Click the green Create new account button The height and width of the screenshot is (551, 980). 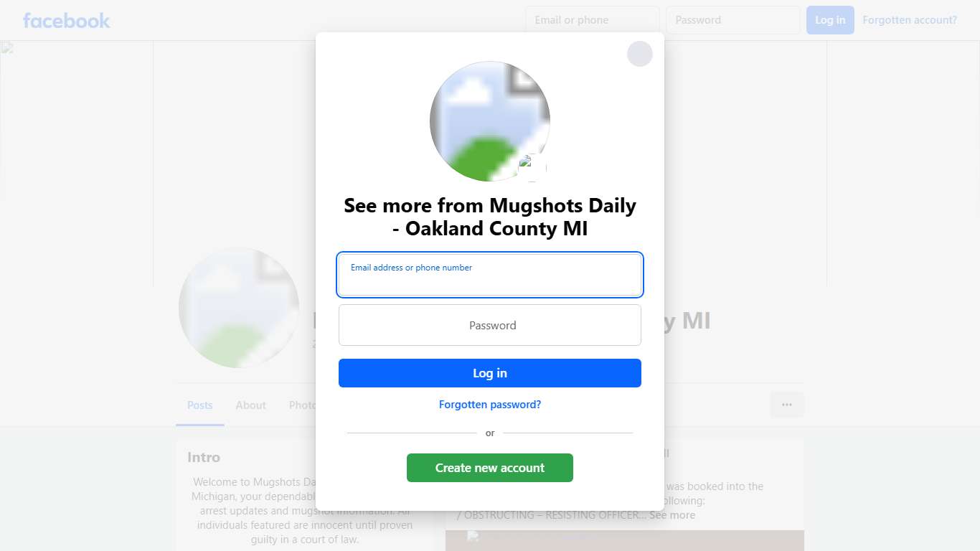point(490,468)
